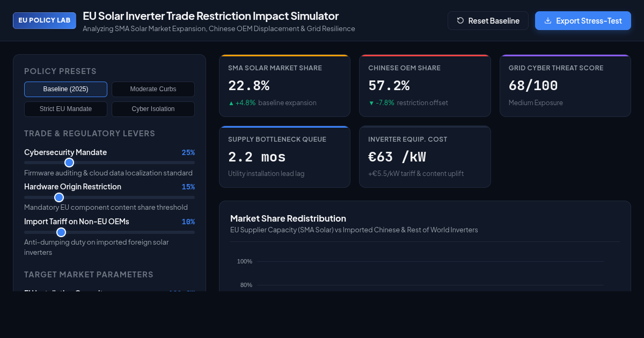Click the Cybersecurity Mandate slider handle

tap(69, 163)
